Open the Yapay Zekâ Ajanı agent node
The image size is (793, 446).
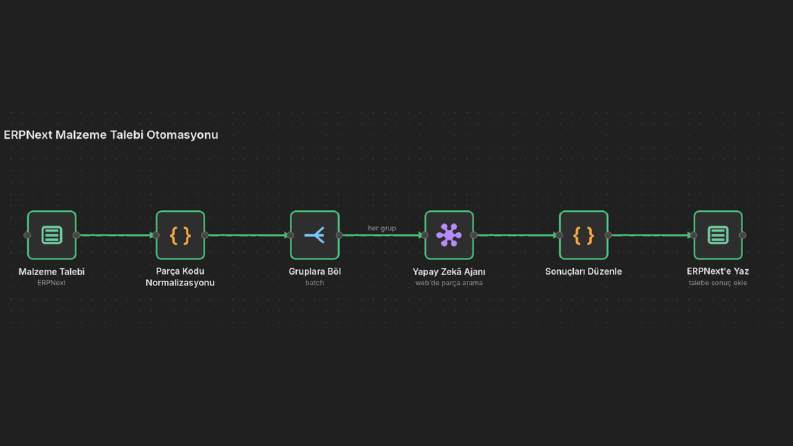449,235
